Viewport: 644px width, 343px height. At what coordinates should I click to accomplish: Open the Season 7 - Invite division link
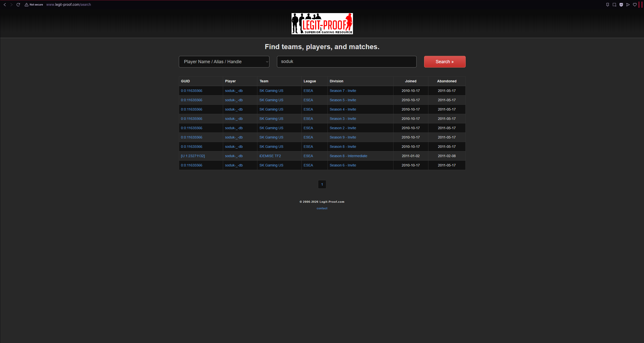click(x=343, y=91)
